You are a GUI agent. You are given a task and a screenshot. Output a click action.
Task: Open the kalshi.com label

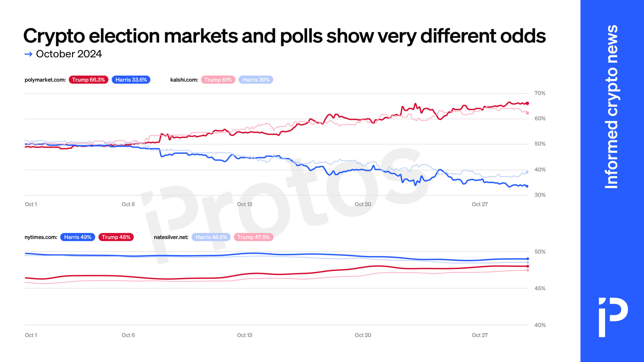tap(184, 80)
